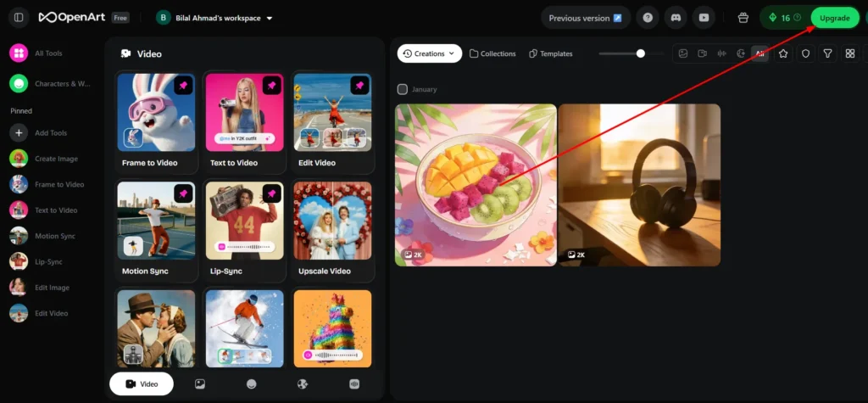
Task: Click the gift box icon
Action: pyautogui.click(x=743, y=18)
